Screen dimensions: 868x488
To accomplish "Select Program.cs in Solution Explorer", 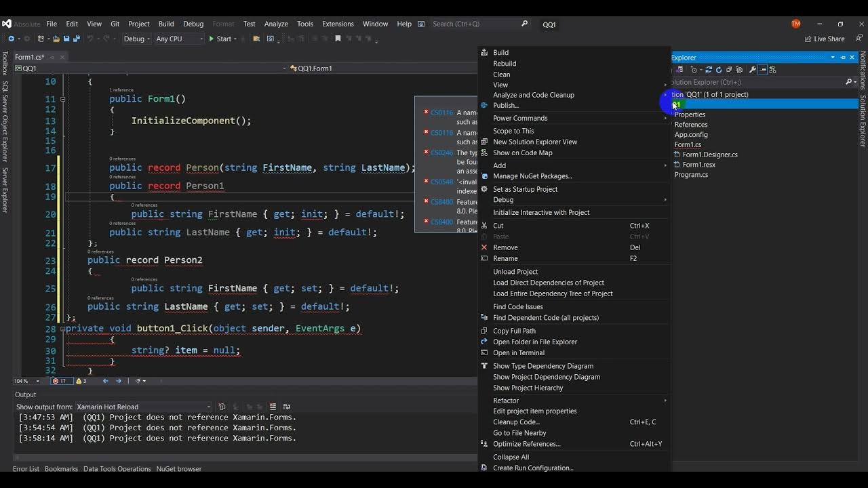I will pyautogui.click(x=691, y=175).
